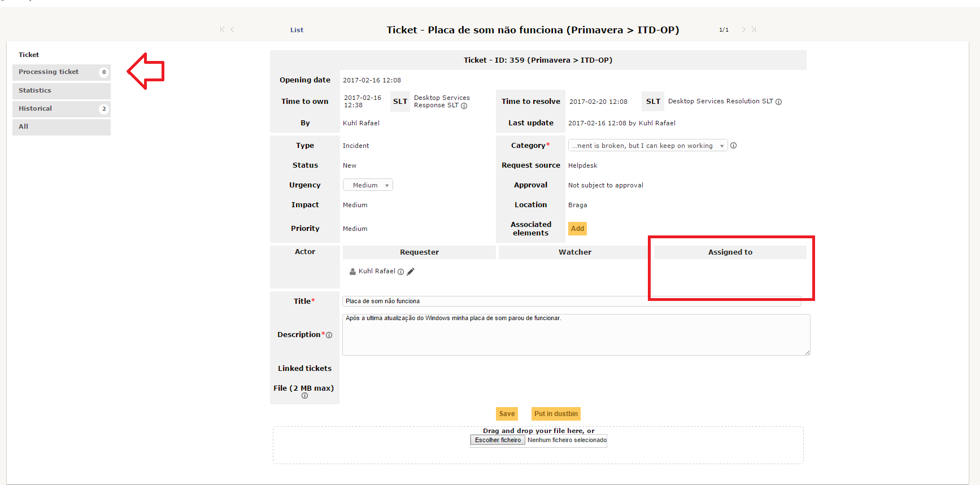The image size is (980, 485).
Task: Open Statistics menu item
Action: (62, 90)
